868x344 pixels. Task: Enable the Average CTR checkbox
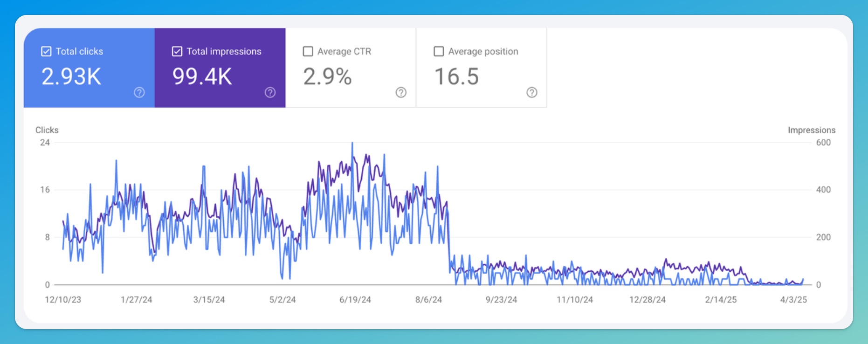[x=308, y=51]
